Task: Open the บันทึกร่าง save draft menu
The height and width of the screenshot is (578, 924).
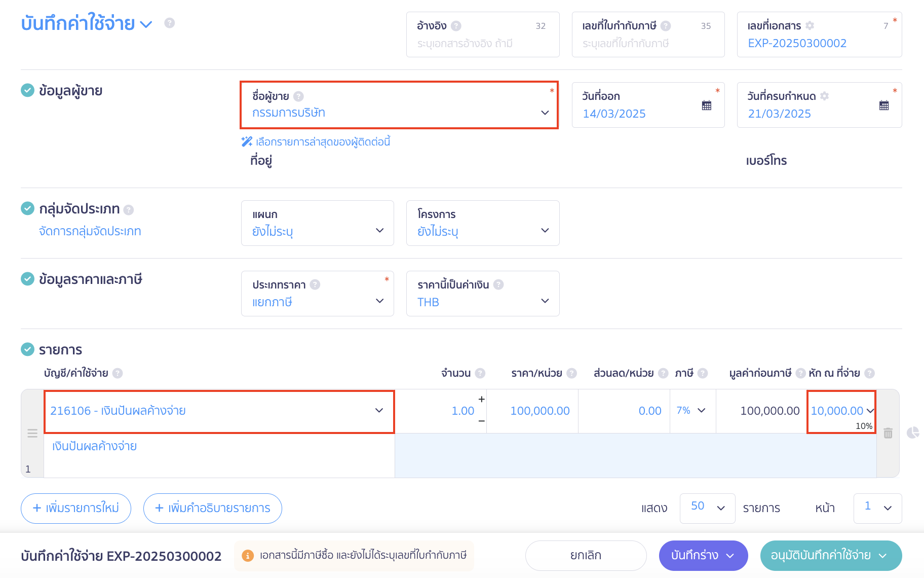Action: point(730,556)
